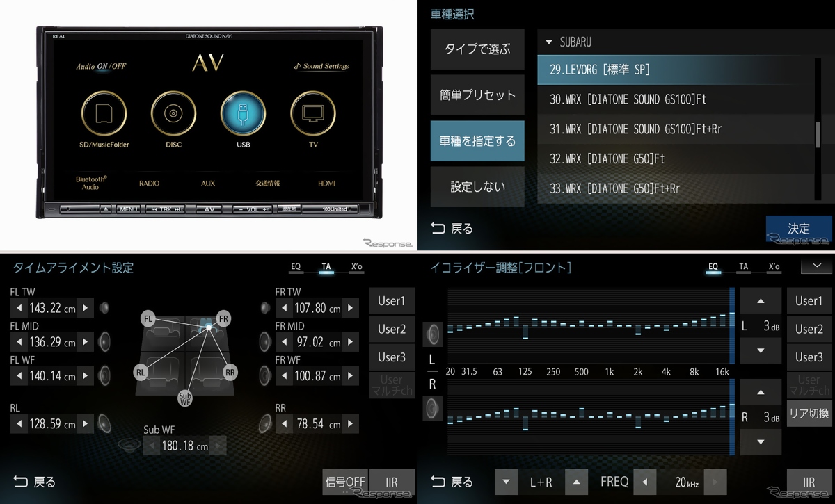
Task: Select 31.WRX [DIATONE SOUND GS100]Ft+Rr
Action: click(x=674, y=129)
